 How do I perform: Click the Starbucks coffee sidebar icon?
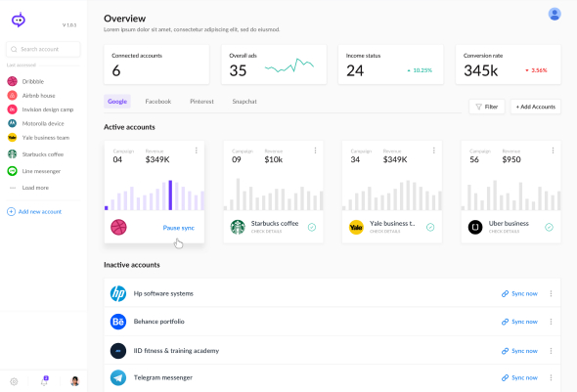pos(12,154)
